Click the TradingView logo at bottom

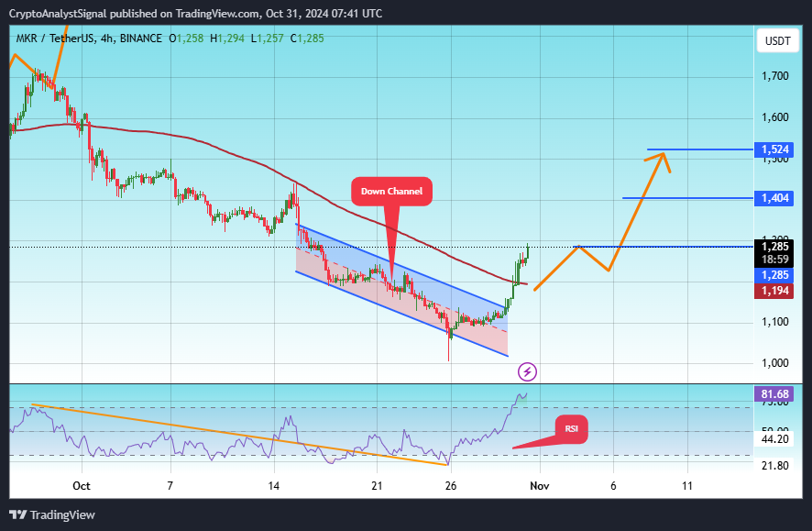point(52,514)
